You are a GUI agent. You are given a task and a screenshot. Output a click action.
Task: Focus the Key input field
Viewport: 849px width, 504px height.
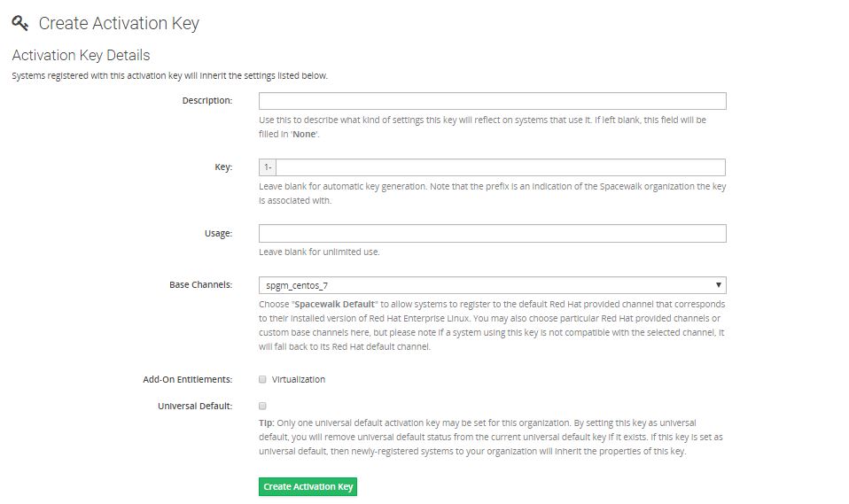click(x=501, y=167)
